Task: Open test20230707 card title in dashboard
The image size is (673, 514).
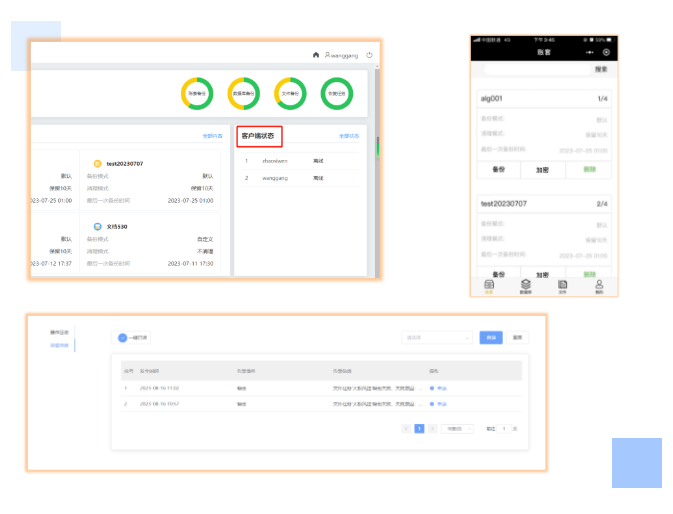Action: pos(125,163)
